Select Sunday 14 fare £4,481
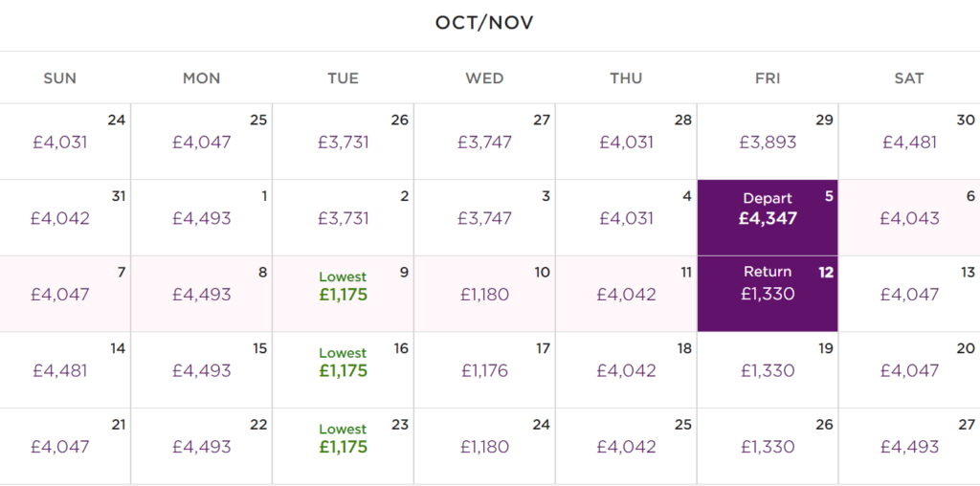The width and height of the screenshot is (980, 486). coord(65,370)
